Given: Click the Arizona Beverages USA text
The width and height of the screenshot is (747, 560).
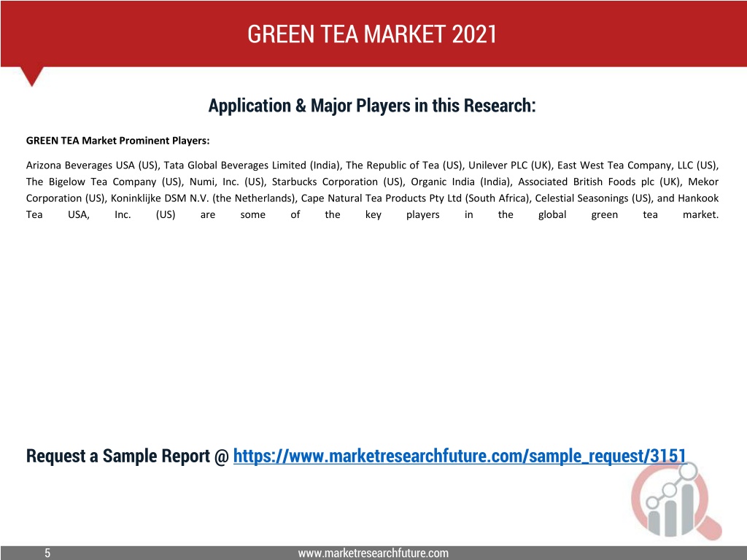Looking at the screenshot, I should (x=80, y=166).
